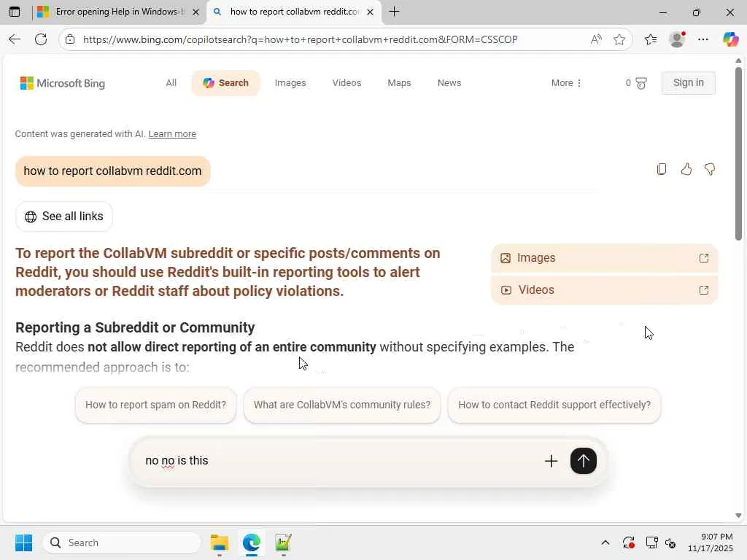Click the page vertical scrollbar thumb
Viewport: 747px width, 560px height.
pyautogui.click(x=738, y=153)
